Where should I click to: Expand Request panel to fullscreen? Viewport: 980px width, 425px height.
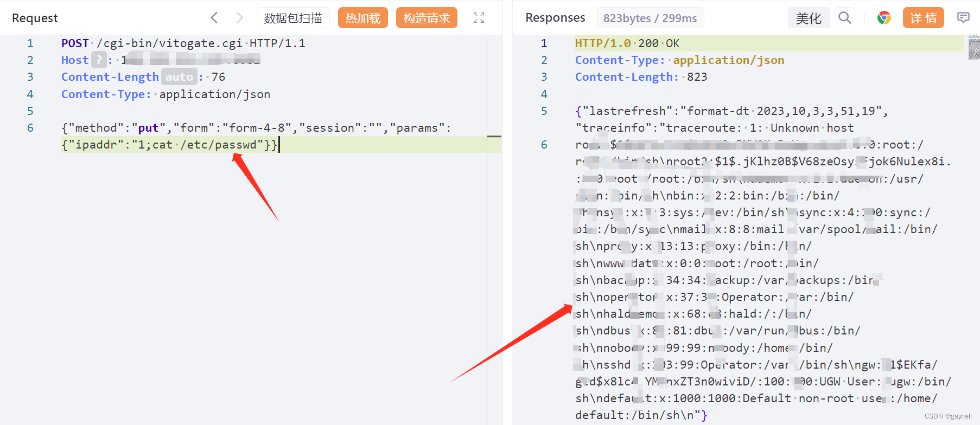point(479,18)
